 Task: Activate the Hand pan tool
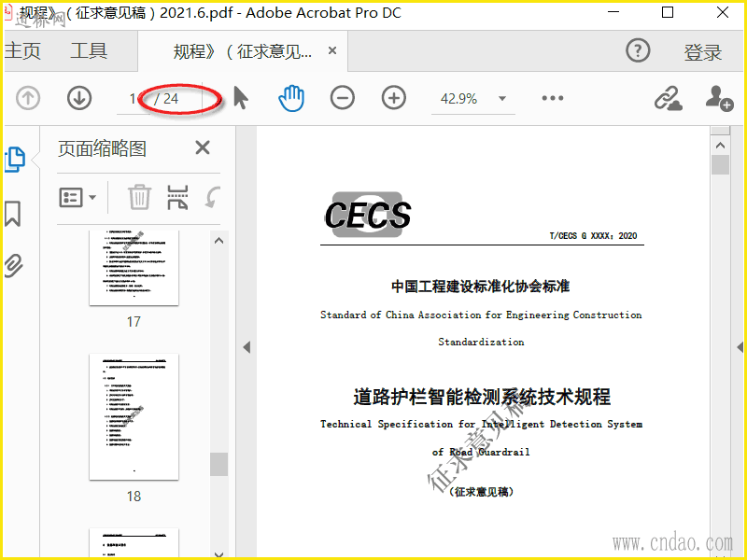point(291,98)
